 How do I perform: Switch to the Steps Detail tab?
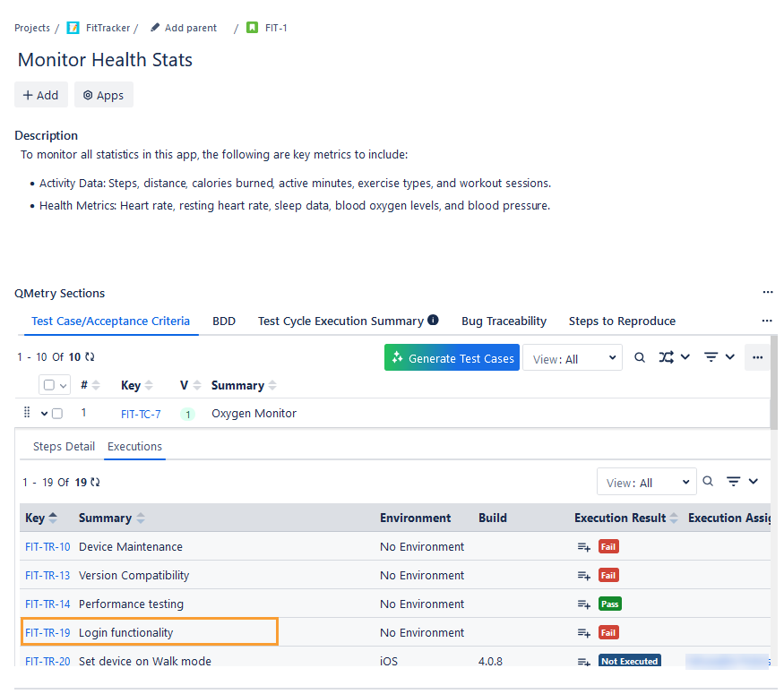click(64, 446)
